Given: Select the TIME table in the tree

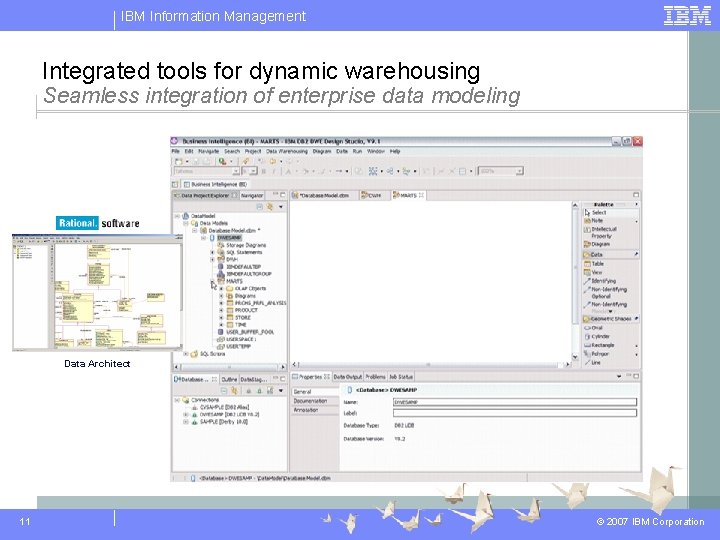Looking at the screenshot, I should pyautogui.click(x=240, y=325).
